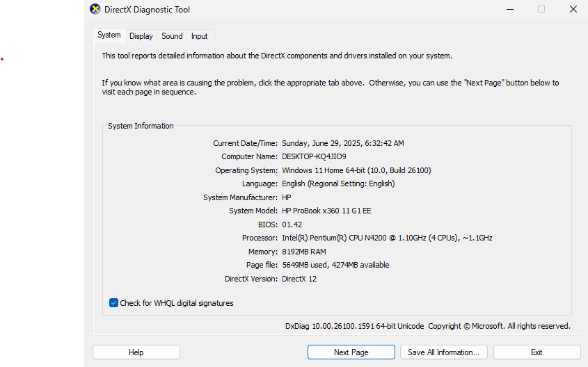Click the computer name DESKTOP-KQ4JIO9
Screen dimensions: 588x367
(314, 156)
